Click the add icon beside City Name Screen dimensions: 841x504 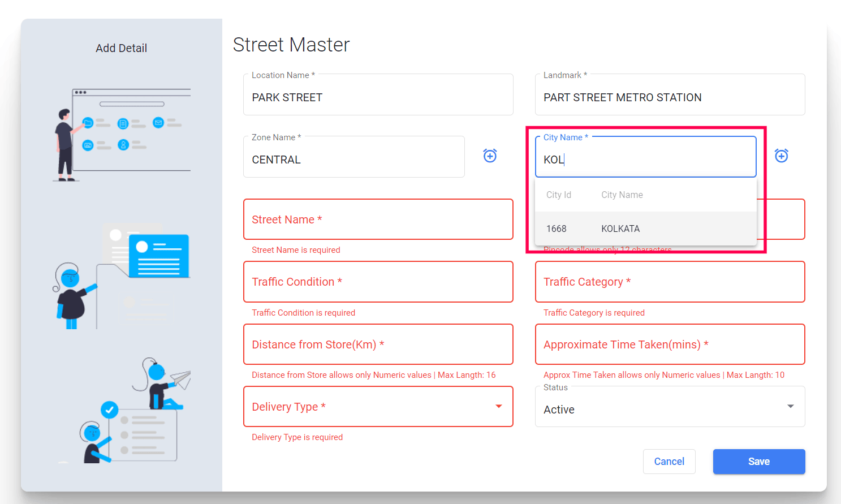click(781, 156)
